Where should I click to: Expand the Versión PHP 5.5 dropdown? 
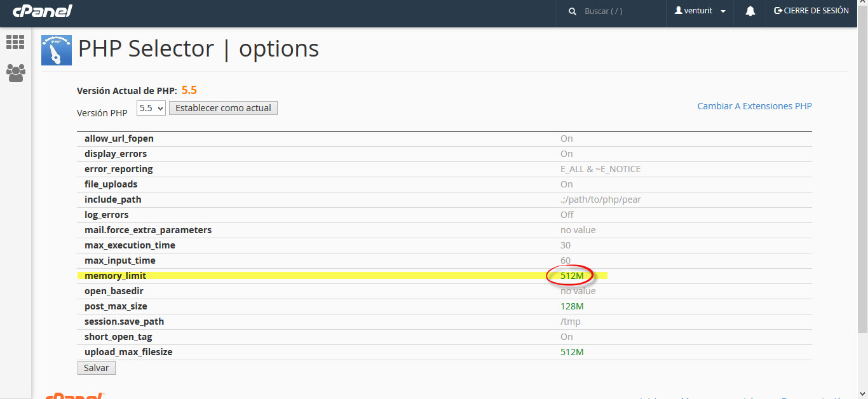pos(151,108)
